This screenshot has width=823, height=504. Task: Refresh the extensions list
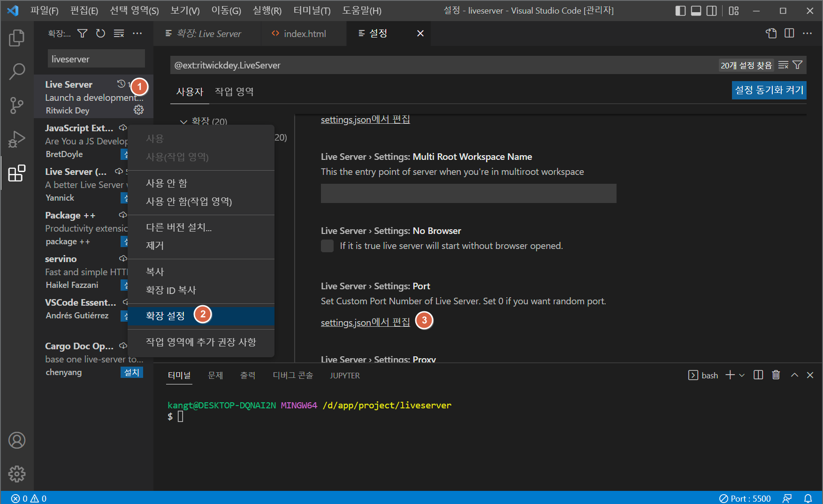point(100,33)
